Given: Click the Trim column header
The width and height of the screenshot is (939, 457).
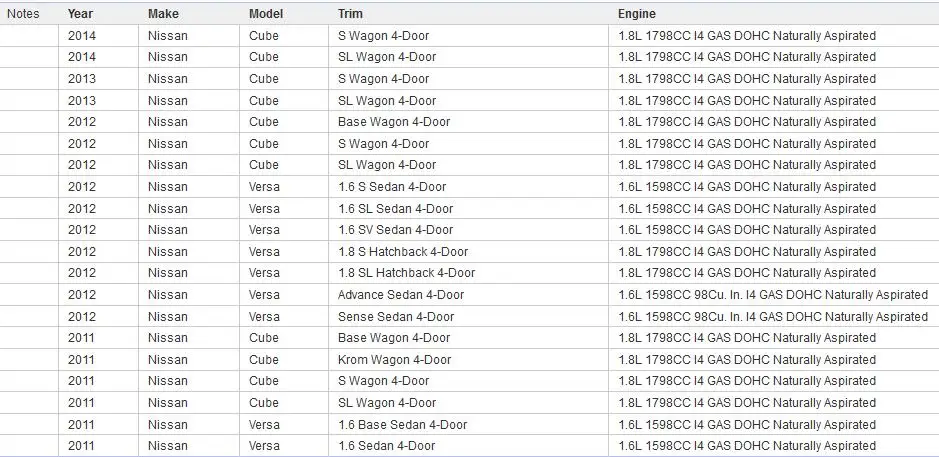Looking at the screenshot, I should pos(468,13).
